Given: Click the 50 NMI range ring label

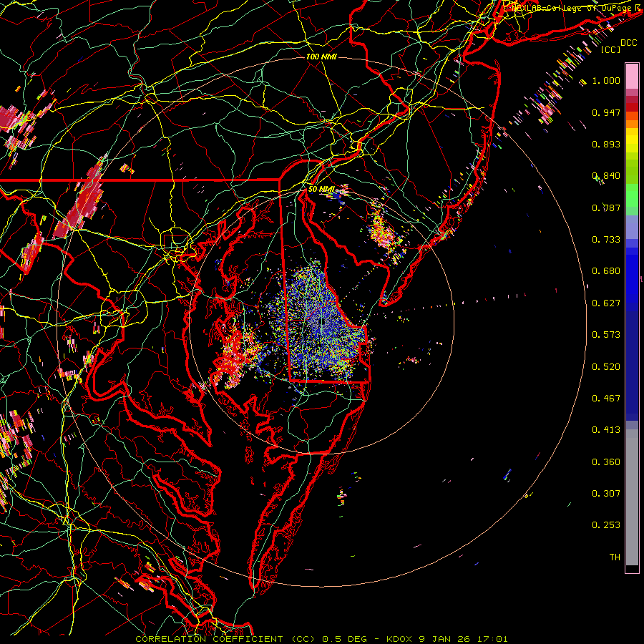Looking at the screenshot, I should [321, 189].
